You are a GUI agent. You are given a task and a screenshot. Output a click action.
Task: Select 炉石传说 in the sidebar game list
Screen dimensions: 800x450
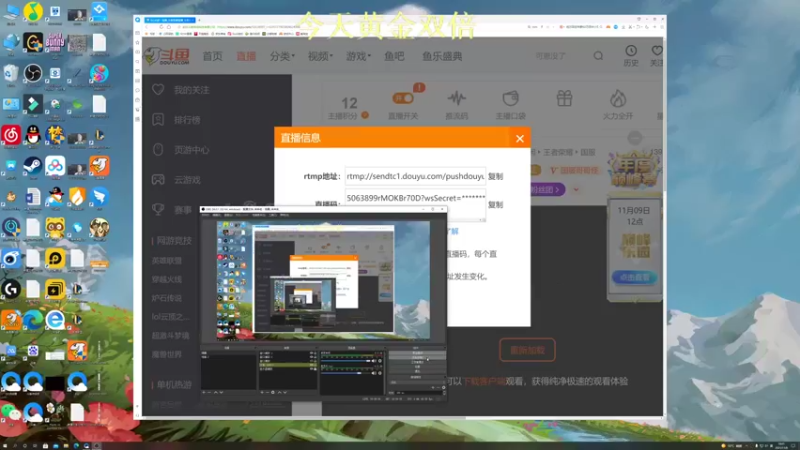tap(166, 298)
